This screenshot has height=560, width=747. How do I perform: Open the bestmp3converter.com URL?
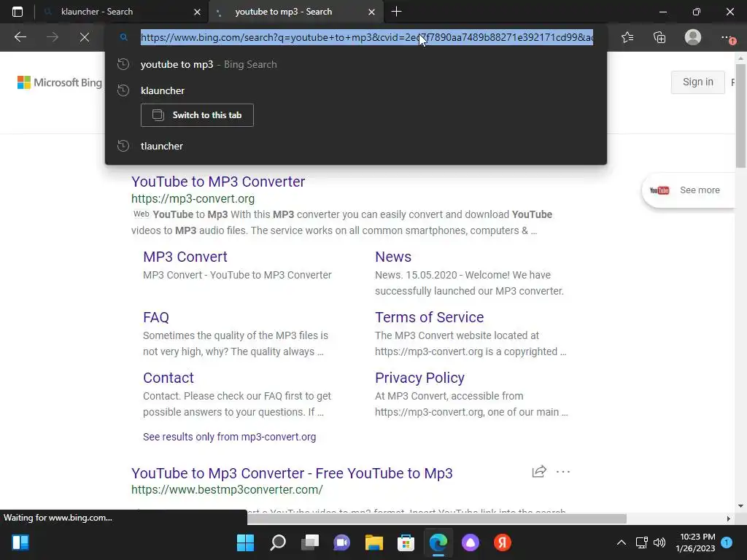tap(227, 489)
